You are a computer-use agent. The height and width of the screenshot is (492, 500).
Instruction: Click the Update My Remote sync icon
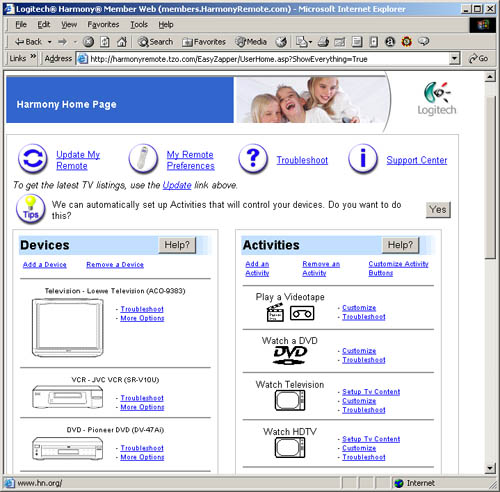pos(33,159)
